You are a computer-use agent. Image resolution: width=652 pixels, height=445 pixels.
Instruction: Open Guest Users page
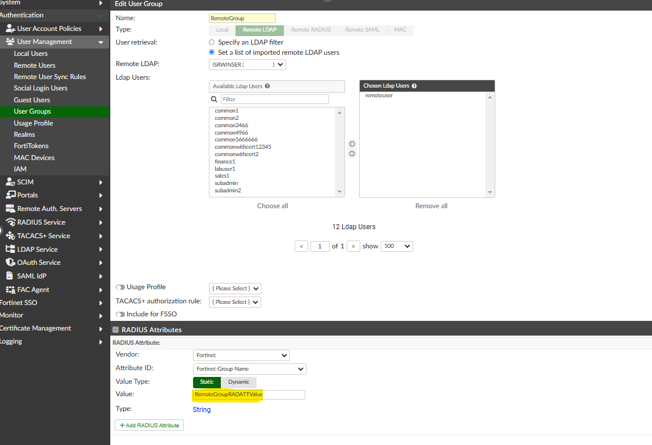[x=32, y=100]
